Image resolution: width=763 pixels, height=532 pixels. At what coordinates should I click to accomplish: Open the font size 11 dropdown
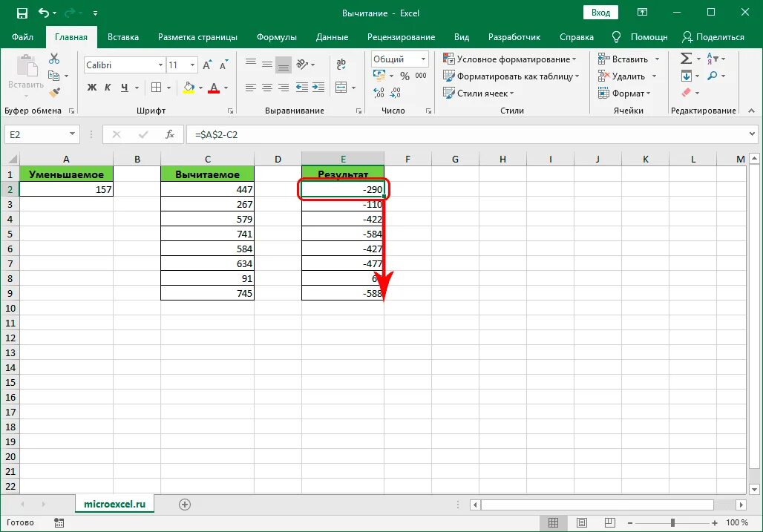tap(193, 65)
